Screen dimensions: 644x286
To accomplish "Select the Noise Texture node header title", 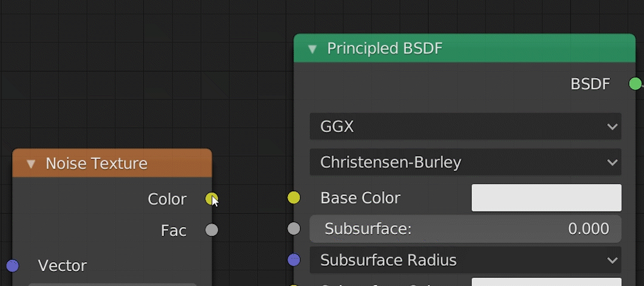I will (97, 164).
